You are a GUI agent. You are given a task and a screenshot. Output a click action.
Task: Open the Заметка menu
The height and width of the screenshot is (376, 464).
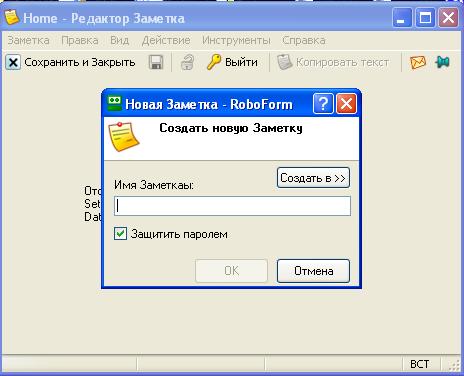tap(28, 40)
